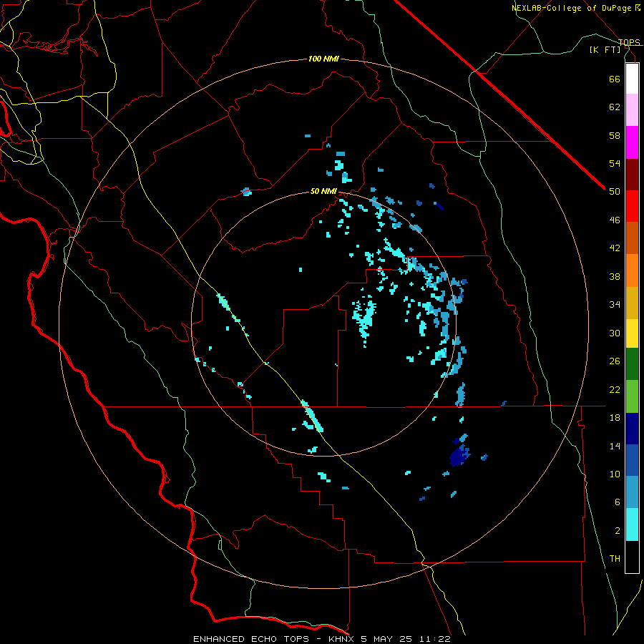Click the '5 MAY 25' date text
Image resolution: width=644 pixels, height=644 pixels.
(386, 639)
